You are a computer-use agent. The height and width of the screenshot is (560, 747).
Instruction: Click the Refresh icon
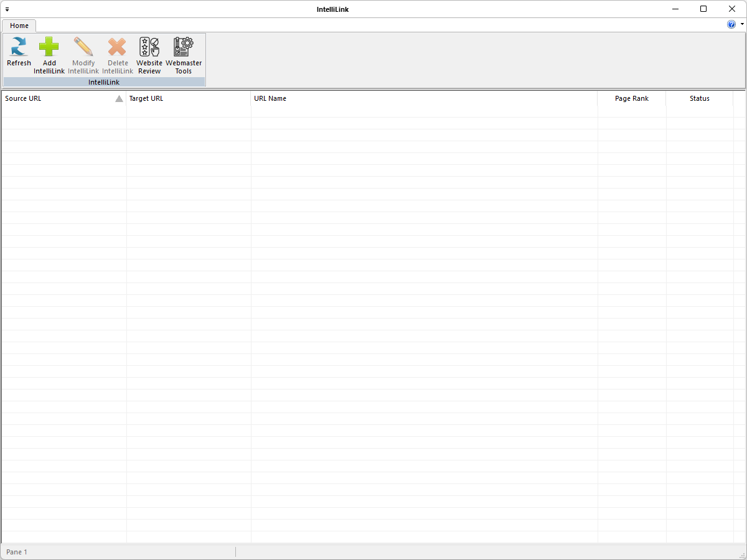pyautogui.click(x=19, y=47)
